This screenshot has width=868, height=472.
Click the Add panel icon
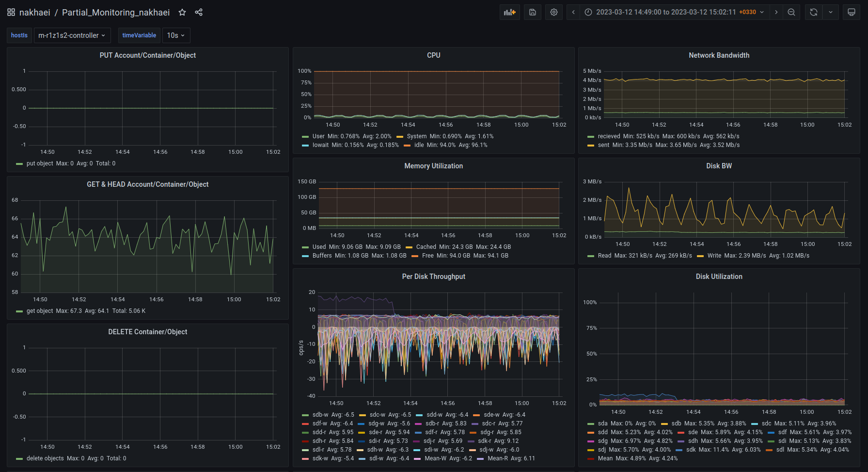[509, 12]
